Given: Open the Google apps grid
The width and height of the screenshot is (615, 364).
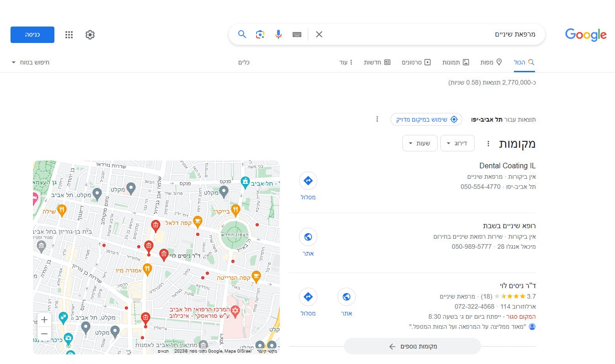Looking at the screenshot, I should pos(69,35).
